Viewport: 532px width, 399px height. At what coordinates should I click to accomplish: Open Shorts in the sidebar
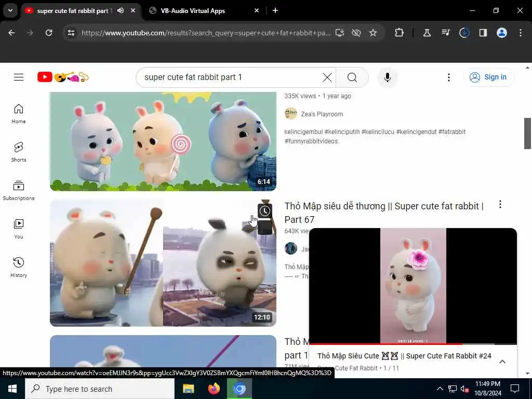point(19,152)
